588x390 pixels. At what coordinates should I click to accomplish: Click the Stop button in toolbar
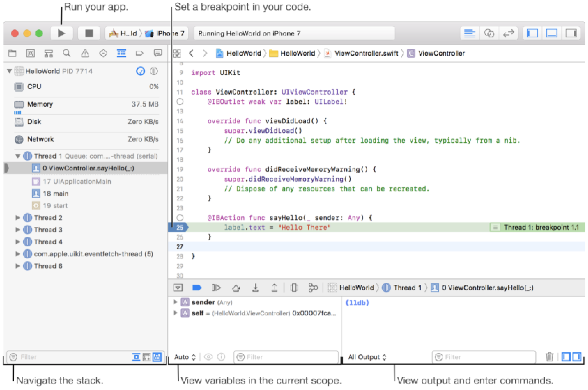point(89,33)
